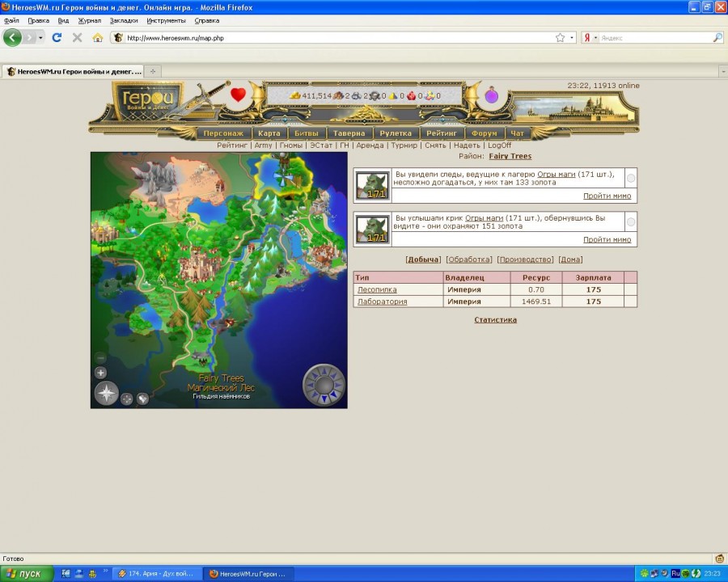Open the Чат navigation button
The width and height of the screenshot is (728, 582).
pos(517,133)
